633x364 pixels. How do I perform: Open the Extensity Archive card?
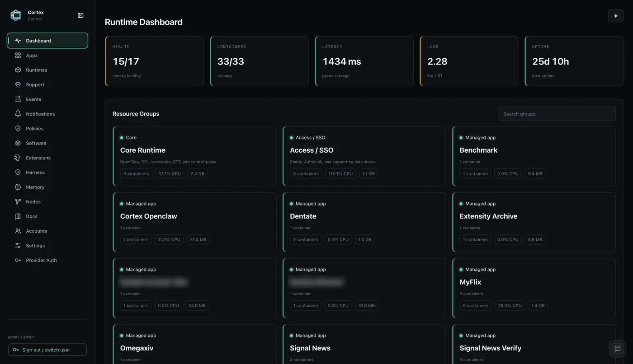coord(534,222)
